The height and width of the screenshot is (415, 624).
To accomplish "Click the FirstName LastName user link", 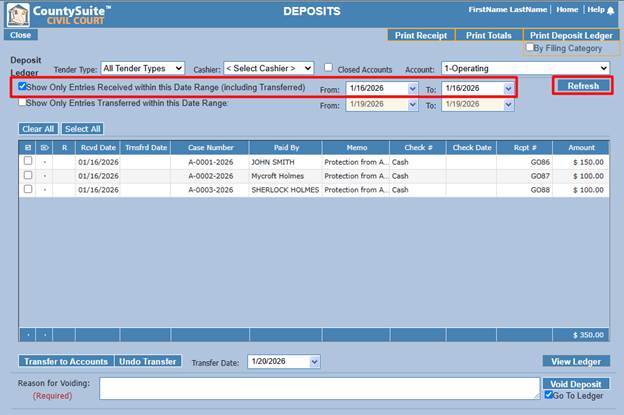I will [x=507, y=10].
